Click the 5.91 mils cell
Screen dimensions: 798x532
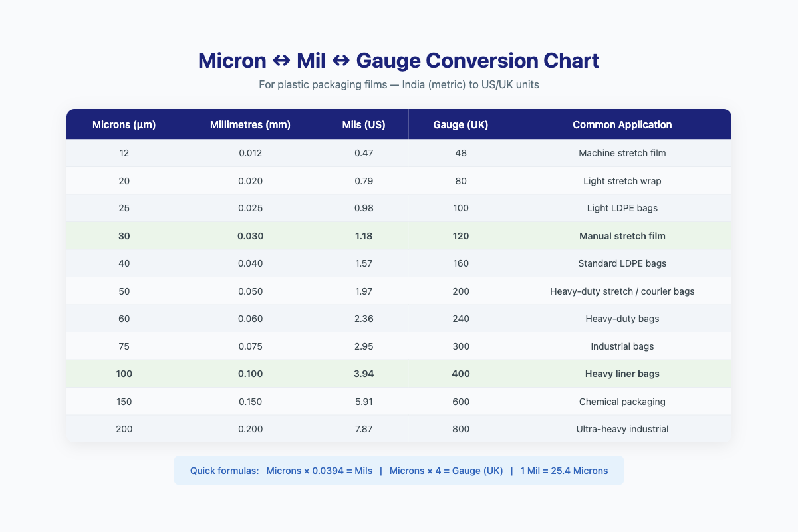[x=363, y=402]
